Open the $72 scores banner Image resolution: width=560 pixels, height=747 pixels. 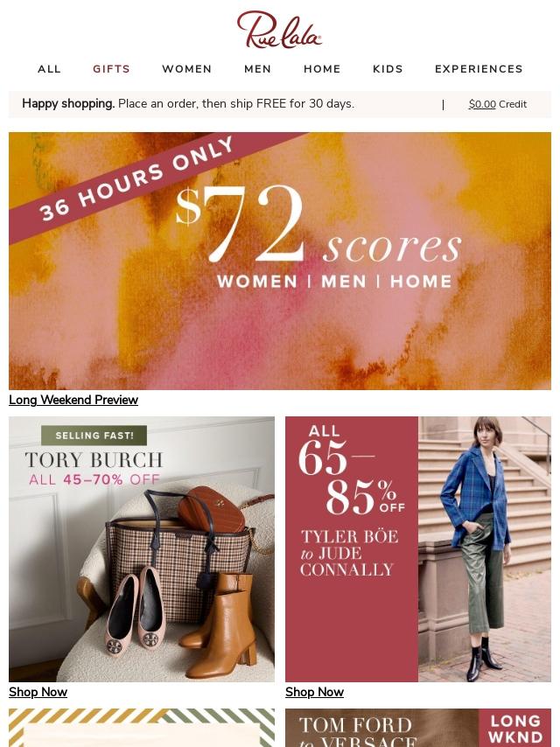[x=280, y=261]
